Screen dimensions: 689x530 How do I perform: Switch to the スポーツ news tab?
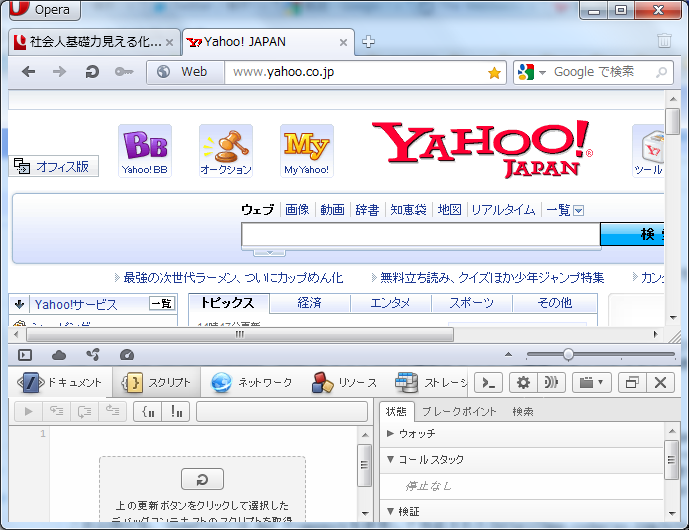[x=471, y=303]
